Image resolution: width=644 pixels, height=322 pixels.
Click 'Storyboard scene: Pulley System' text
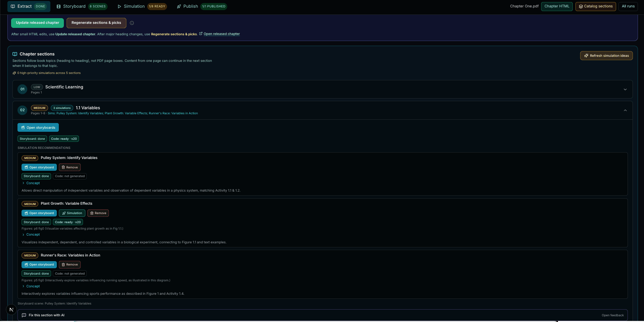[x=54, y=304]
